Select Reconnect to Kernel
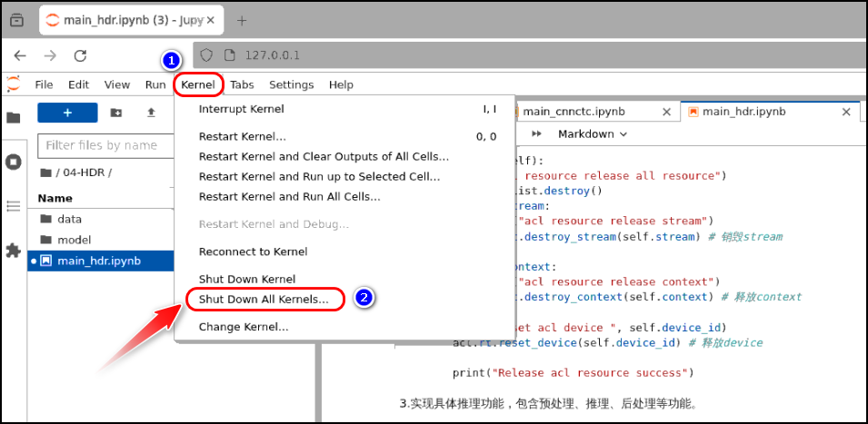The image size is (868, 424). coord(345,251)
